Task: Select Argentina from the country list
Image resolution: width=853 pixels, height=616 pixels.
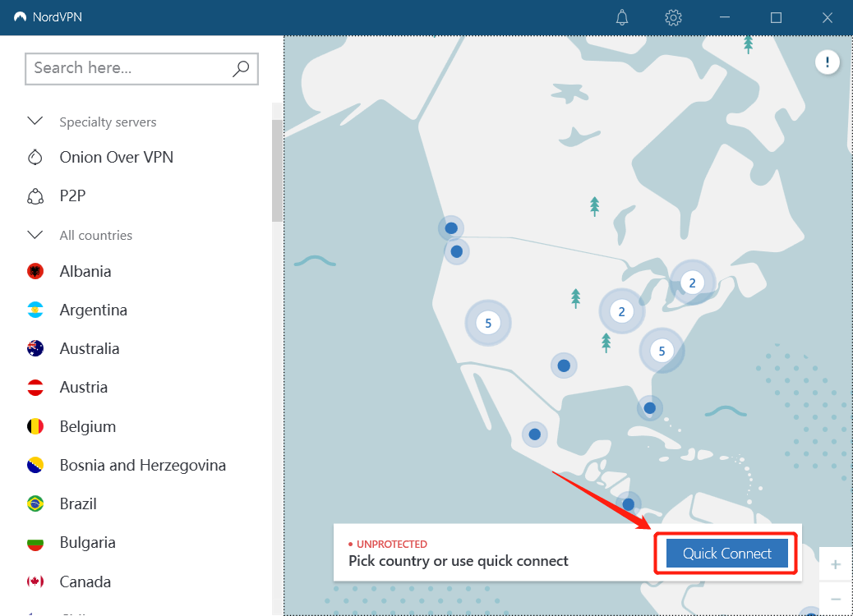Action: pos(93,310)
